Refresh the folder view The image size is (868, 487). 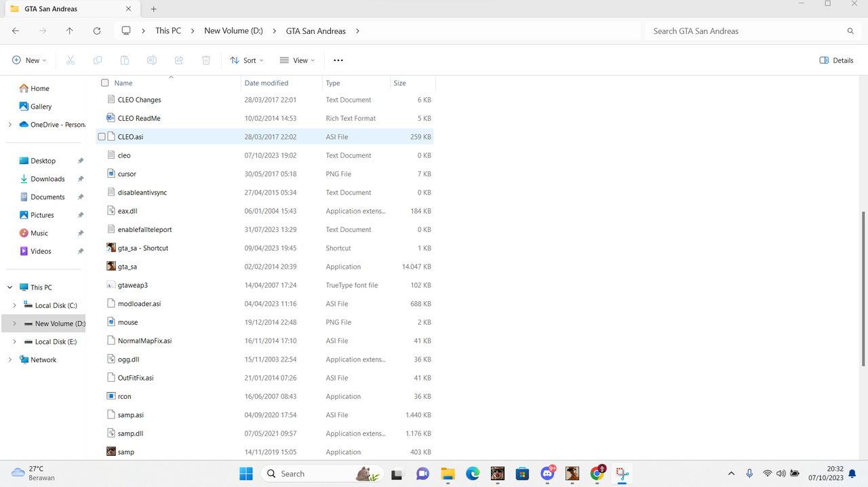[97, 31]
